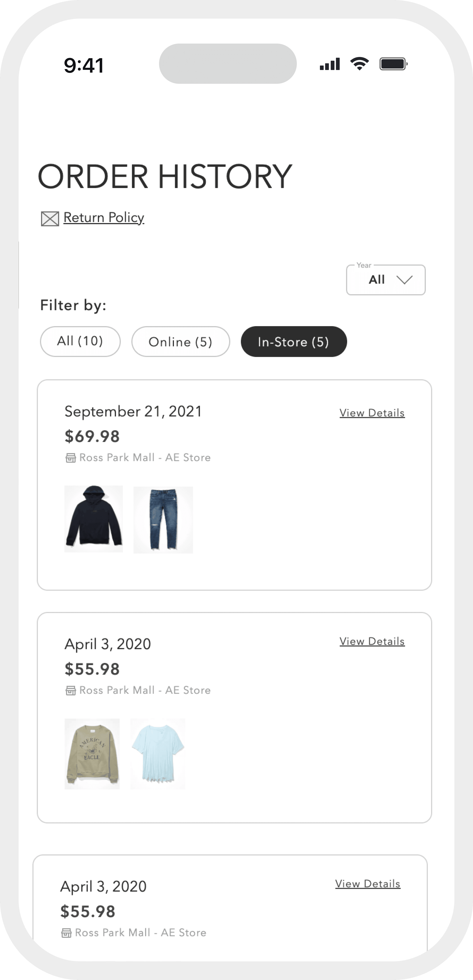Click the Year dropdown chevron arrow
This screenshot has height=980, width=473.
(x=404, y=280)
